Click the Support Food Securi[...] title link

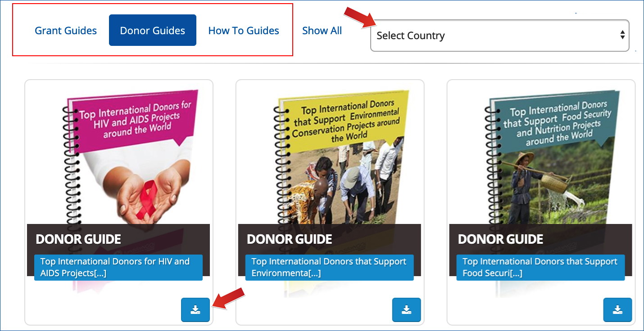(x=540, y=268)
